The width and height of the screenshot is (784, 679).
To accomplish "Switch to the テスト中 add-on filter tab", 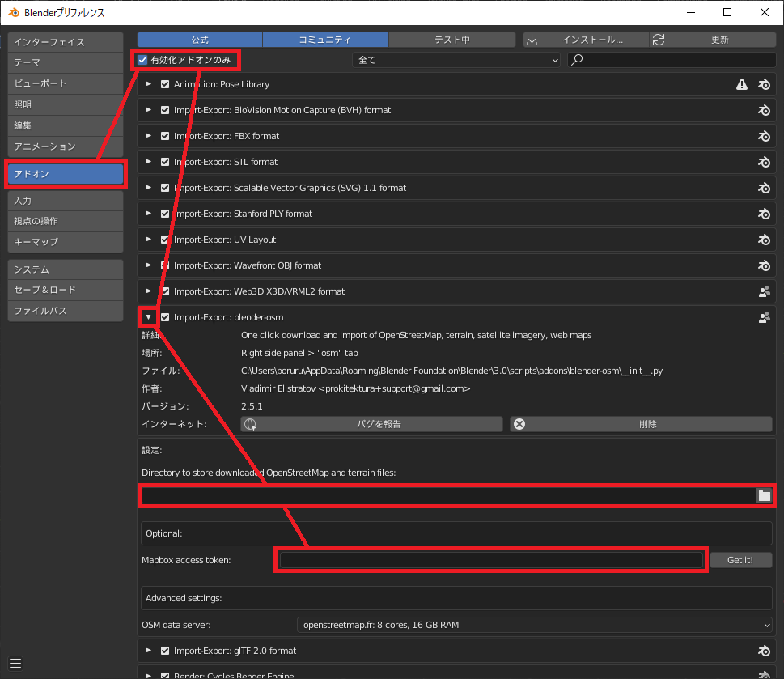I will click(x=451, y=40).
